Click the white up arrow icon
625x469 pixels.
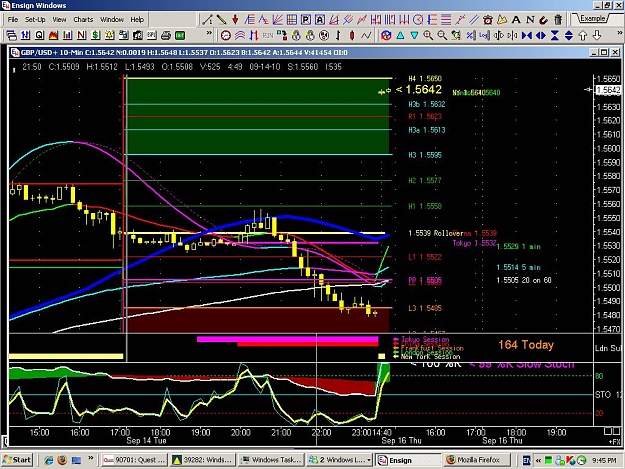[x=583, y=35]
